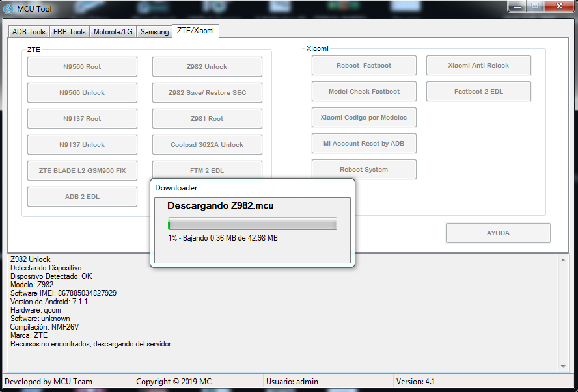Click the N9560 Root button
Viewport: 578px width, 392px height.
(x=82, y=66)
